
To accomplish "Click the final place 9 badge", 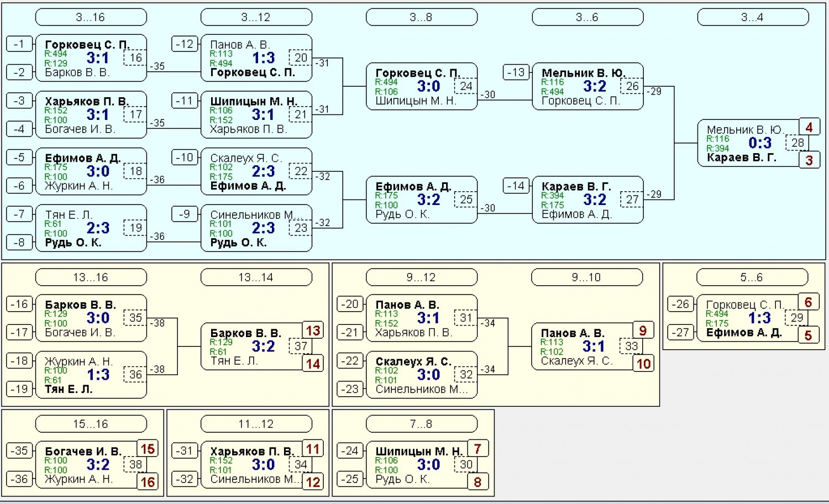I will 643,330.
